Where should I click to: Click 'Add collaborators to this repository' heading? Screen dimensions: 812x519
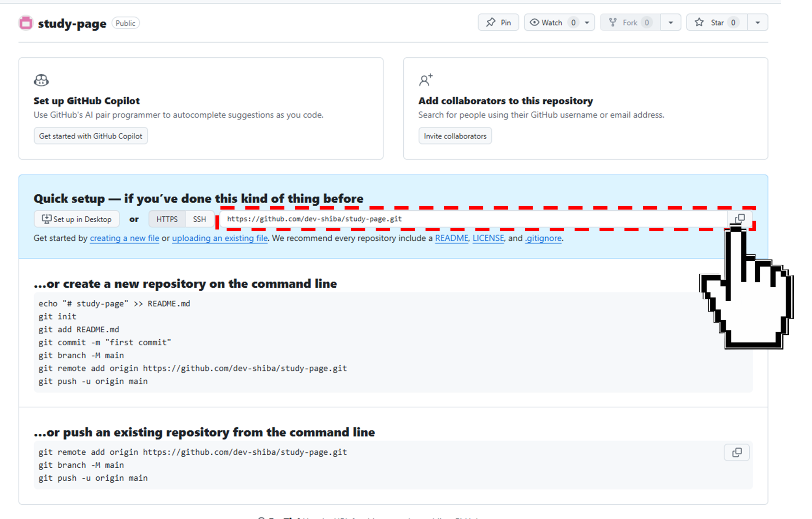(506, 101)
